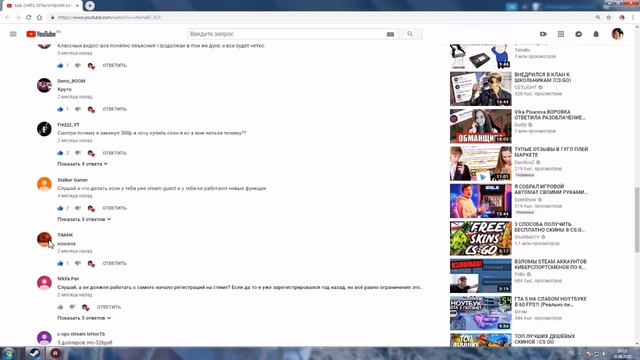
Task: Open the on-screen keyboard icon in search
Action: [391, 34]
